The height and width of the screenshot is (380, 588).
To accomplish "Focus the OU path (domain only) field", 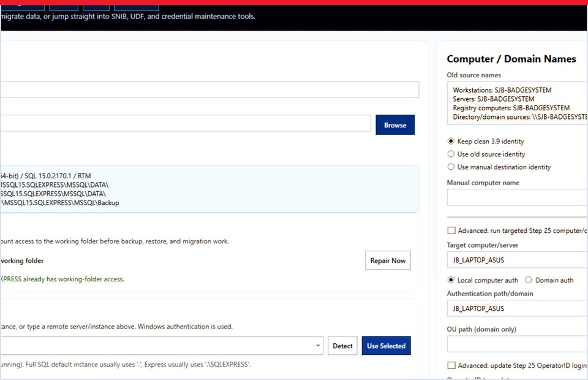I will click(517, 344).
